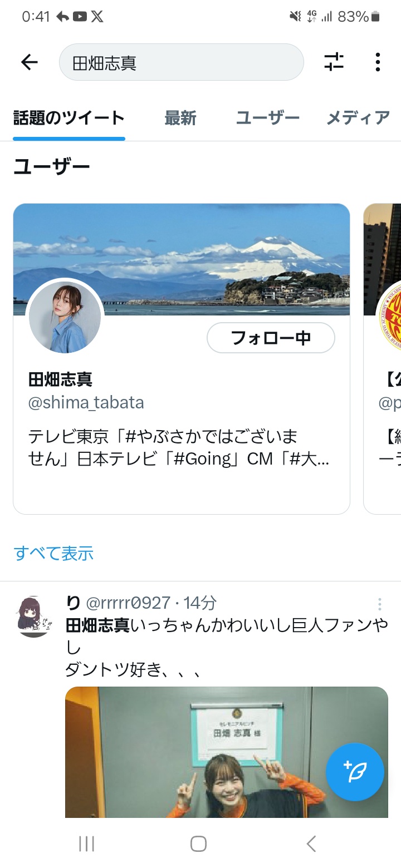Click the すべて表示 link
401x868 pixels.
click(x=54, y=553)
